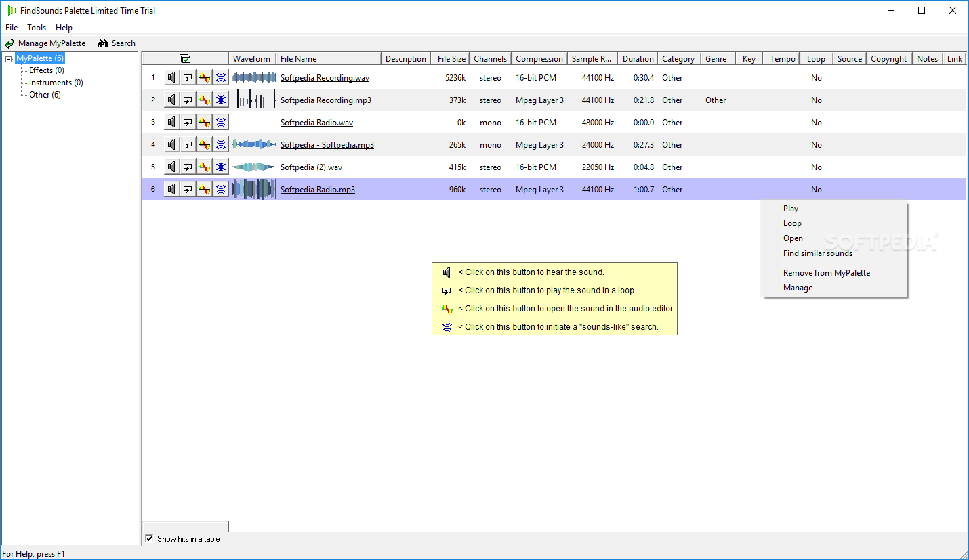This screenshot has height=560, width=969.
Task: Collapse the MyPalette tree node
Action: (x=9, y=59)
